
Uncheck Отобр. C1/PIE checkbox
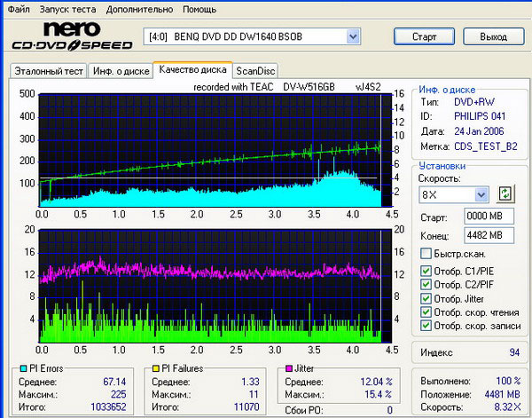426,271
